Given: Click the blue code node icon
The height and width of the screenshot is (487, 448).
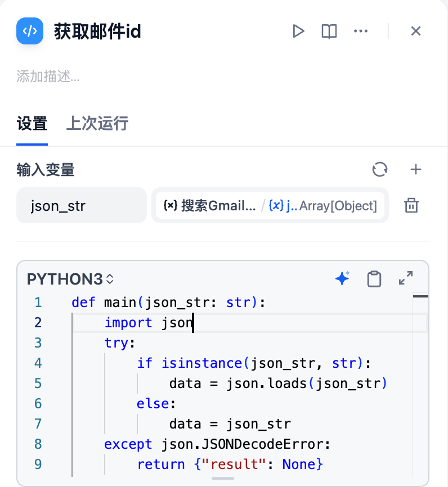Looking at the screenshot, I should [x=30, y=31].
